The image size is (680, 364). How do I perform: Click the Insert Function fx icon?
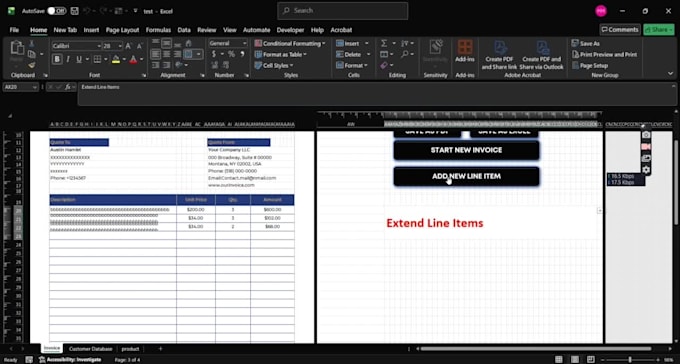coord(68,87)
